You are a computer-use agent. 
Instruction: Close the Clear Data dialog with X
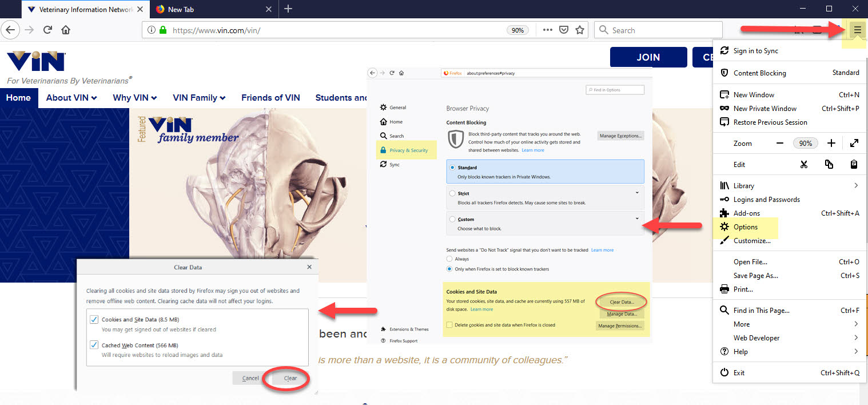[309, 267]
